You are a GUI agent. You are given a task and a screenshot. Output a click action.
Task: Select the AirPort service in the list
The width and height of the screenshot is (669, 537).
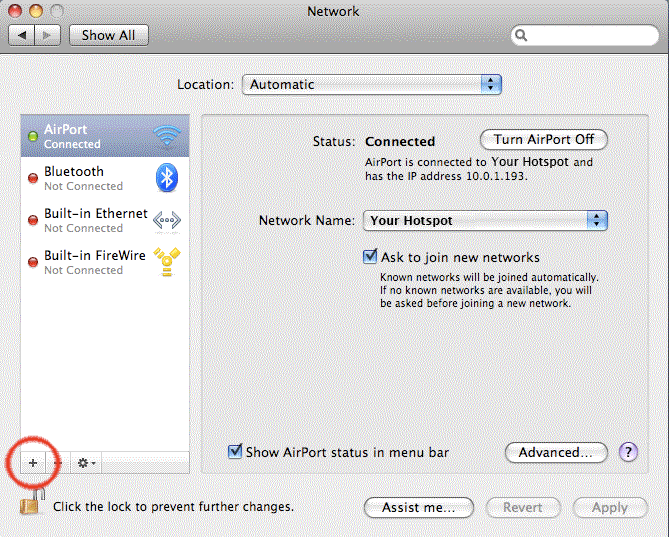click(x=105, y=136)
